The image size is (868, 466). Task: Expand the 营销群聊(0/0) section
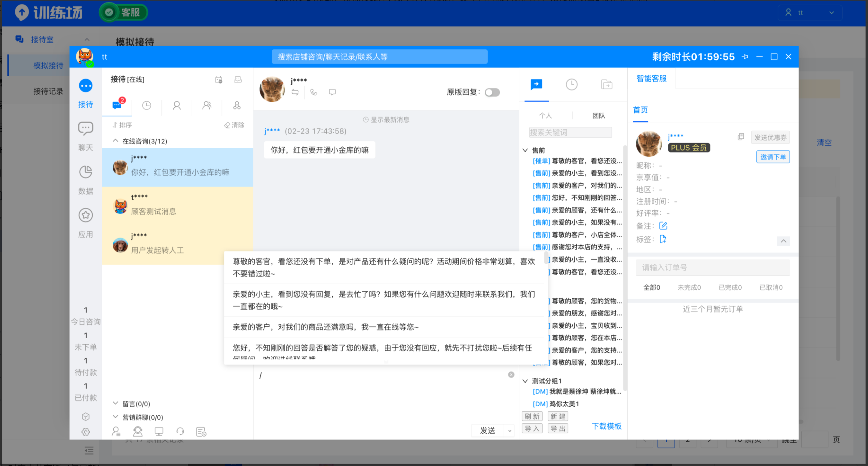pos(115,417)
